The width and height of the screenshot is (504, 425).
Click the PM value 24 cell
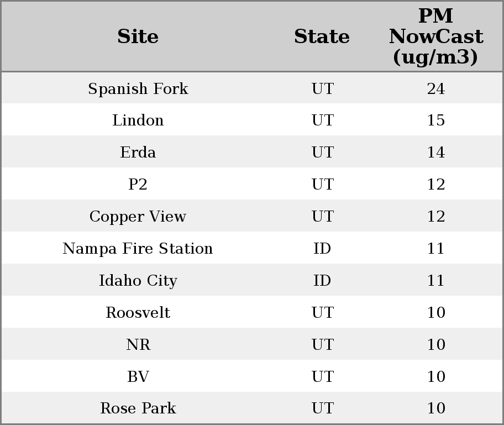(435, 88)
